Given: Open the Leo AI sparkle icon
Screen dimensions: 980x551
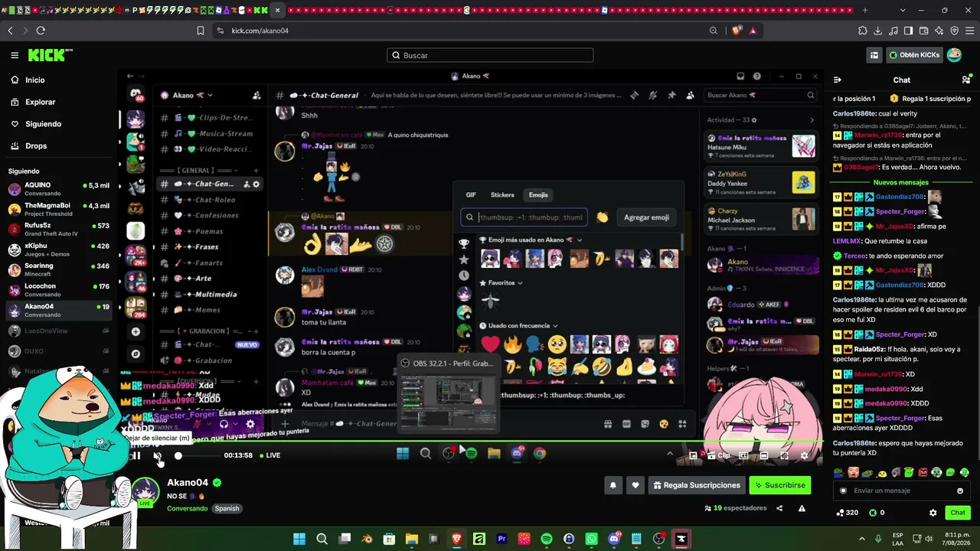Looking at the screenshot, I should pyautogui.click(x=939, y=31).
